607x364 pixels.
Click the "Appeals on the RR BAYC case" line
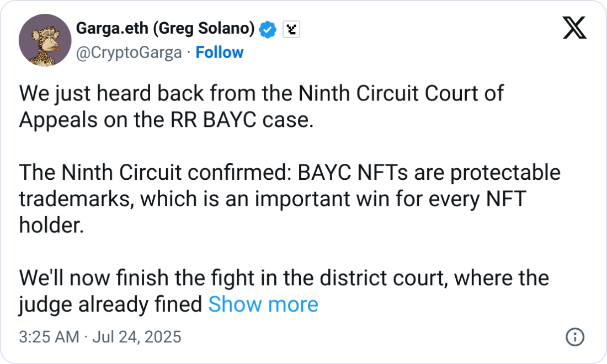(166, 120)
